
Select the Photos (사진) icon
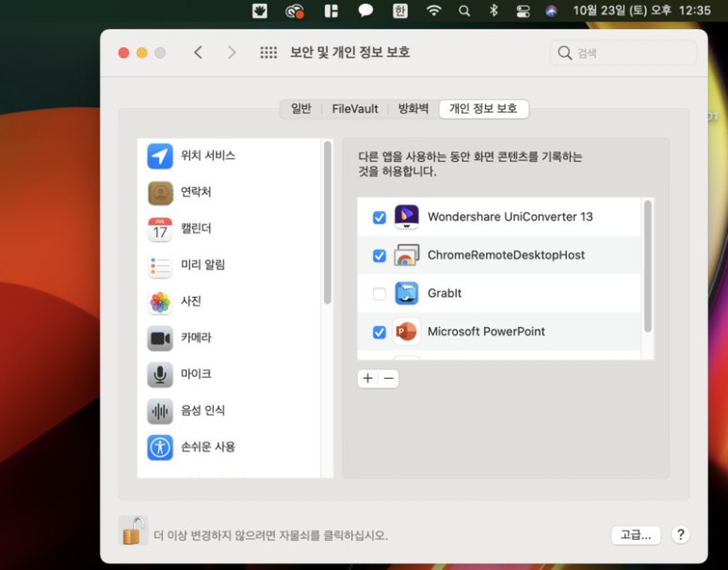tap(160, 301)
